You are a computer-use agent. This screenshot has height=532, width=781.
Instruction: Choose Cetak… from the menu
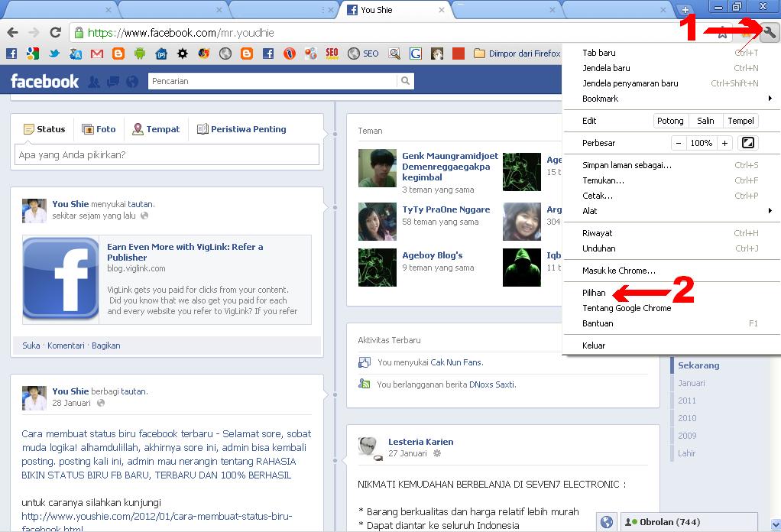pyautogui.click(x=672, y=196)
